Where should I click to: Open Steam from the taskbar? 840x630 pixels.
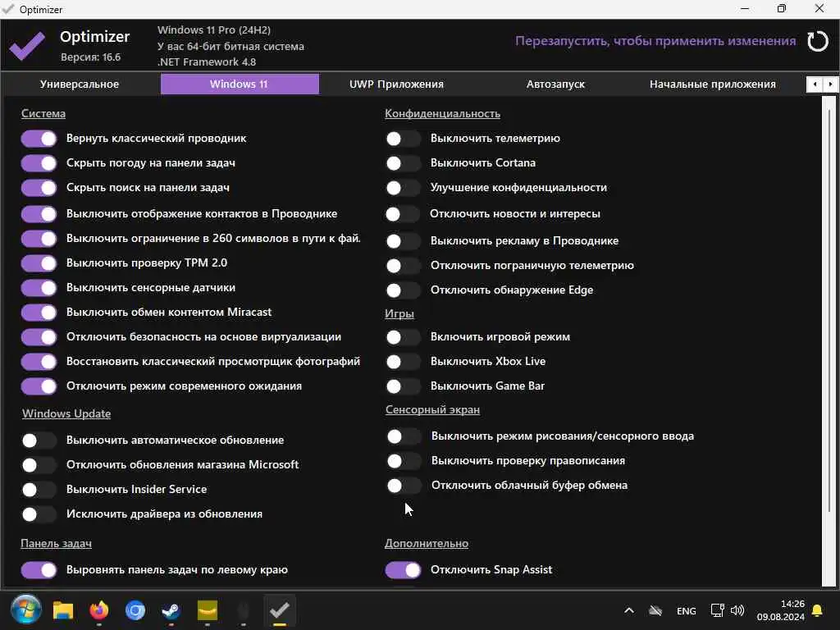pos(171,610)
